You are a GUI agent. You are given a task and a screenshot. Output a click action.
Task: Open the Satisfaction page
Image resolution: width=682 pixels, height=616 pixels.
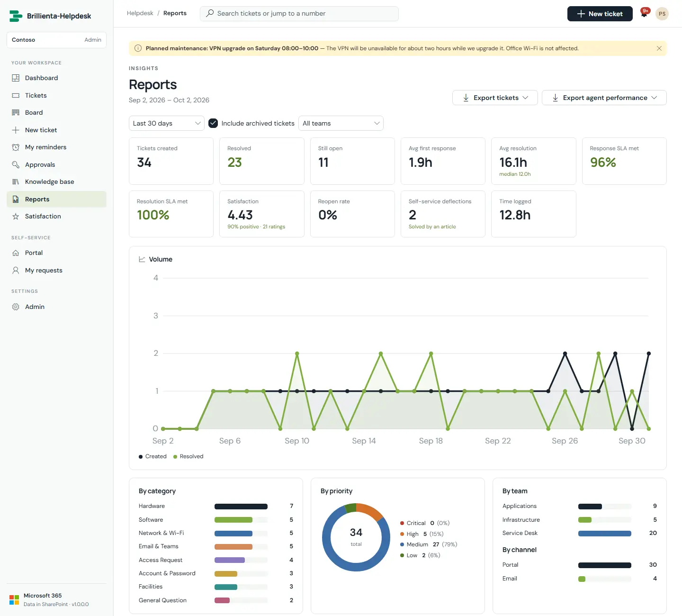[56, 217]
